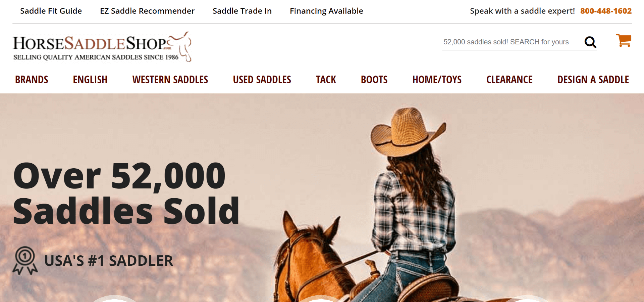Screen dimensions: 644x302
Task: Open the orange shopping cart
Action: 624,40
